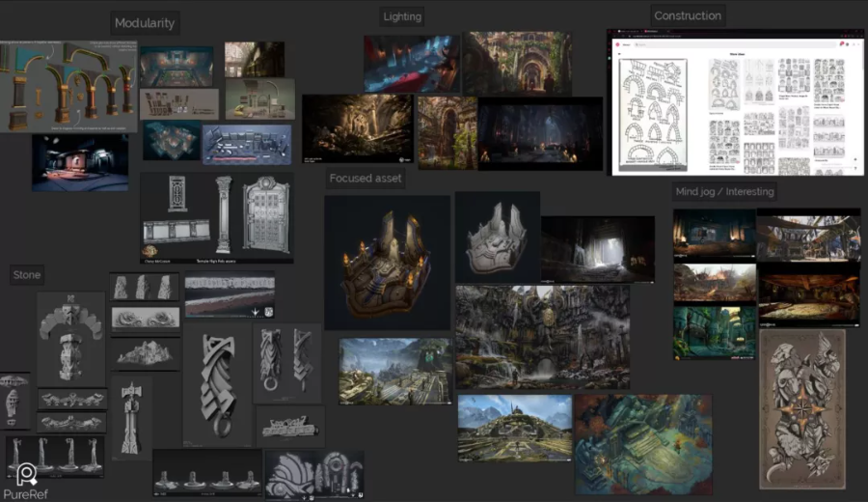Image resolution: width=868 pixels, height=502 pixels.
Task: Select the blue-background kit pieces image
Action: pyautogui.click(x=247, y=145)
